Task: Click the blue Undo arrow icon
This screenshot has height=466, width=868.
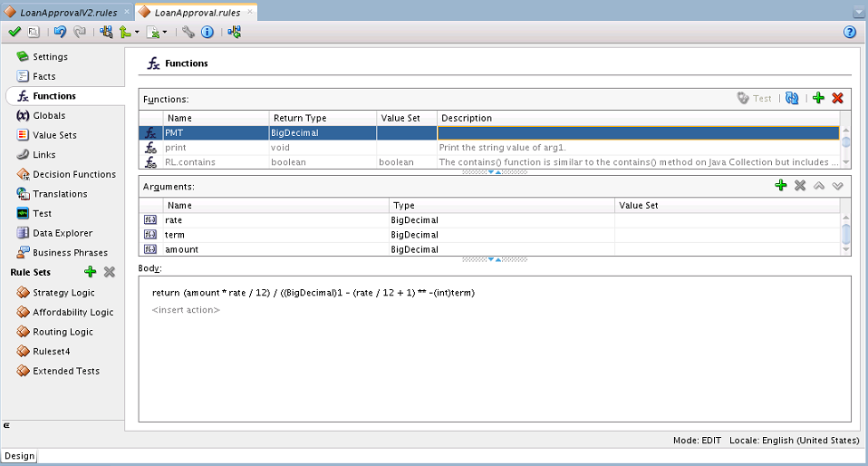Action: (x=61, y=32)
